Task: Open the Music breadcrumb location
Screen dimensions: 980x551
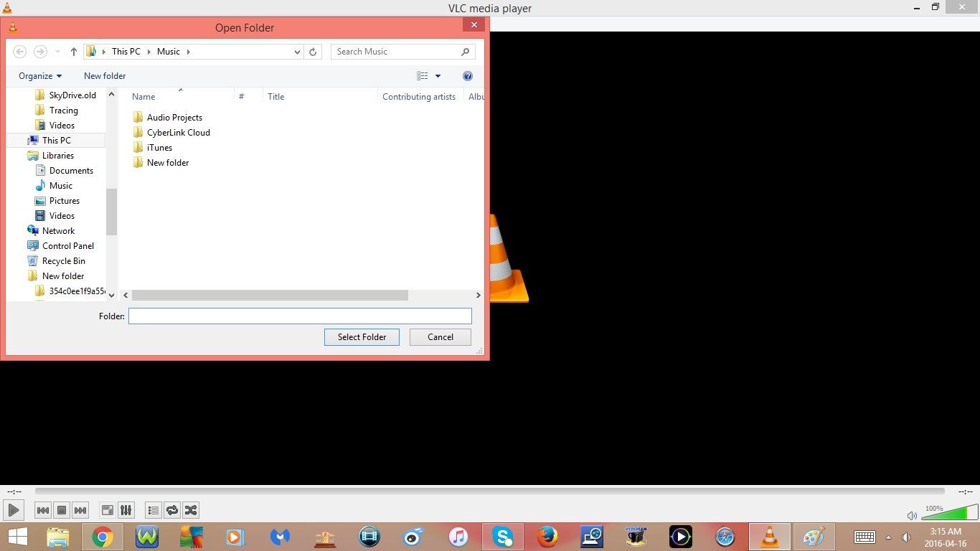Action: pyautogui.click(x=168, y=51)
